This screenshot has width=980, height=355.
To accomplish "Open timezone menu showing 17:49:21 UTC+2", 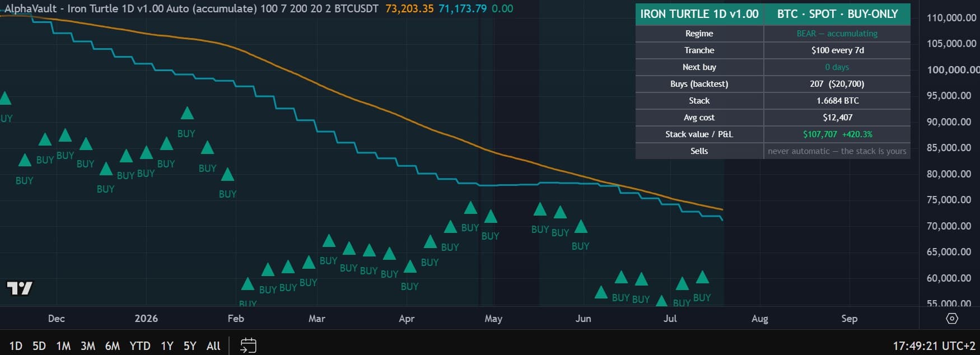I will [934, 346].
